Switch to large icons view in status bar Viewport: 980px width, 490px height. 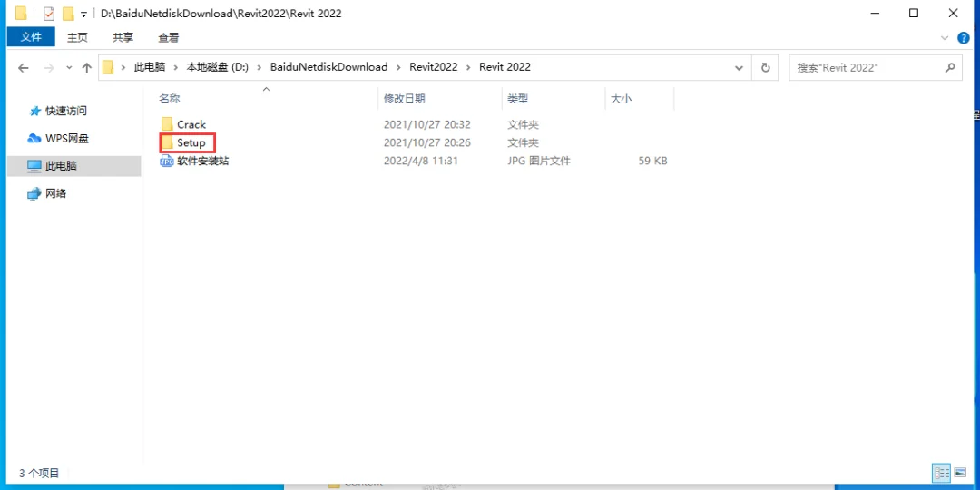coord(959,472)
